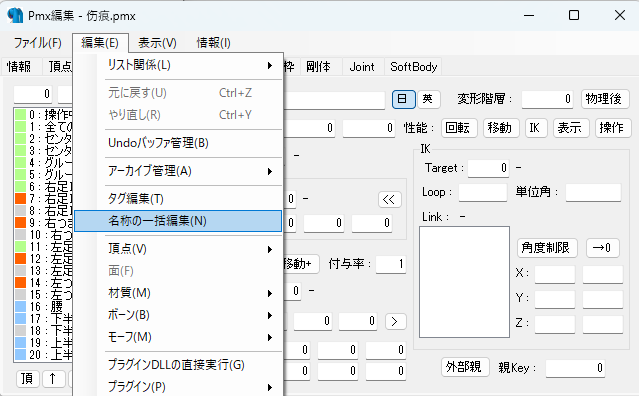Image resolution: width=639 pixels, height=396 pixels.
Task: Run プラグインDLLの直接実行(G)
Action: [x=178, y=365]
